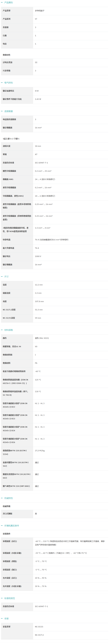Click the 环境温度 (组装) label
Viewport: 109px width, 644px height.
pyautogui.click(x=10, y=561)
